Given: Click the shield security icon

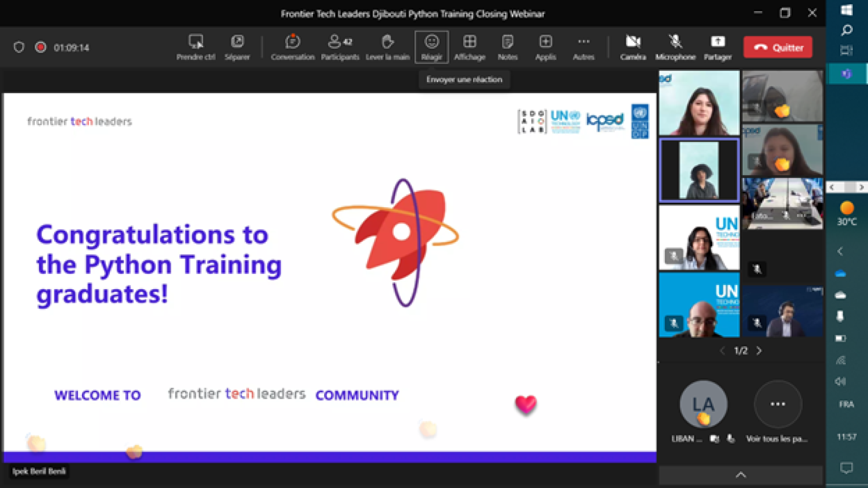Looking at the screenshot, I should tap(19, 47).
